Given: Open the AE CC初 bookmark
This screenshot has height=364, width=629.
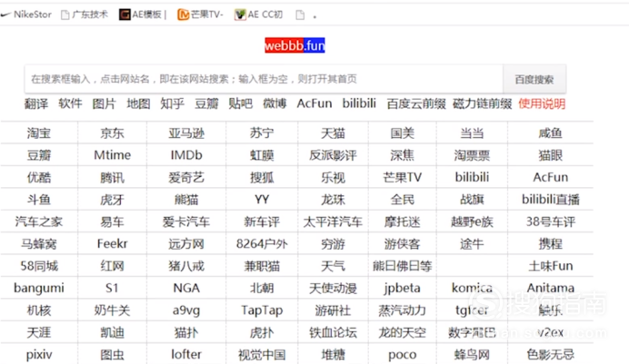Looking at the screenshot, I should click(259, 15).
